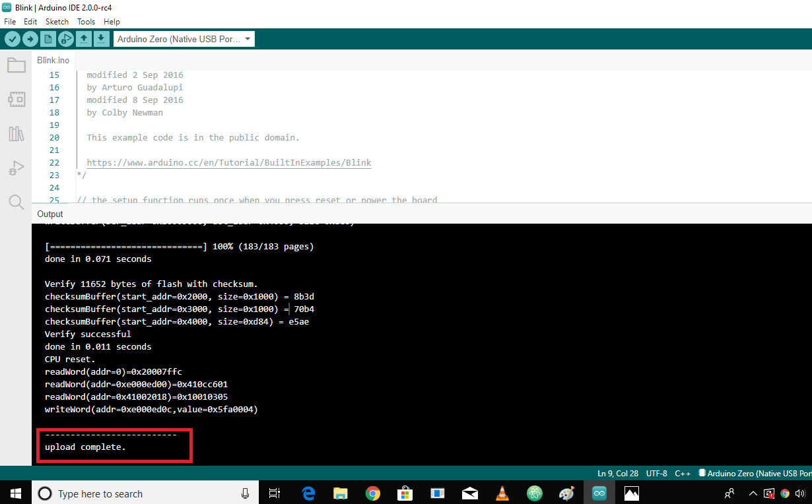This screenshot has width=812, height=504.
Task: Click the New sketch page icon
Action: [48, 39]
